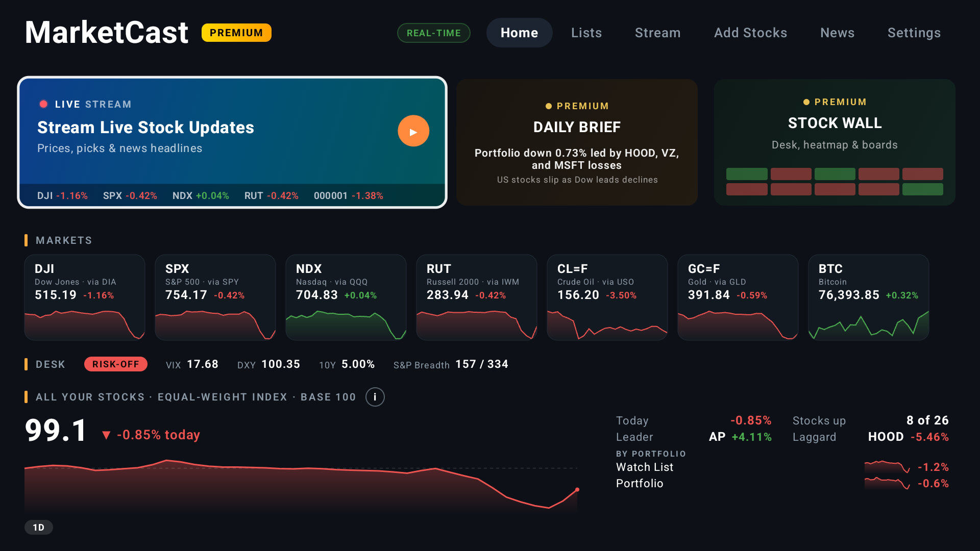This screenshot has width=980, height=551.
Task: Click the first green Stock Wall heatmap tile
Action: [x=747, y=174]
